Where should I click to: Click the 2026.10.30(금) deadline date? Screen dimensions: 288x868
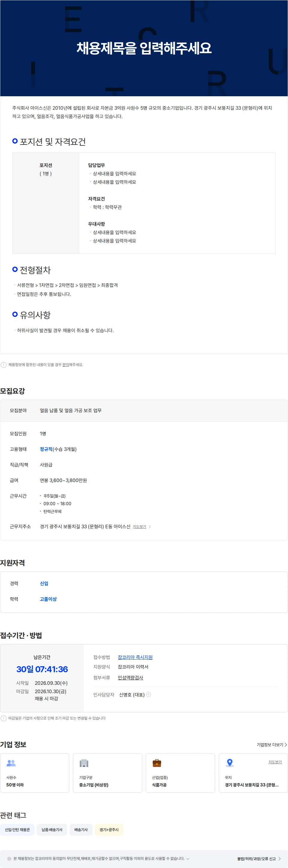pos(51,691)
